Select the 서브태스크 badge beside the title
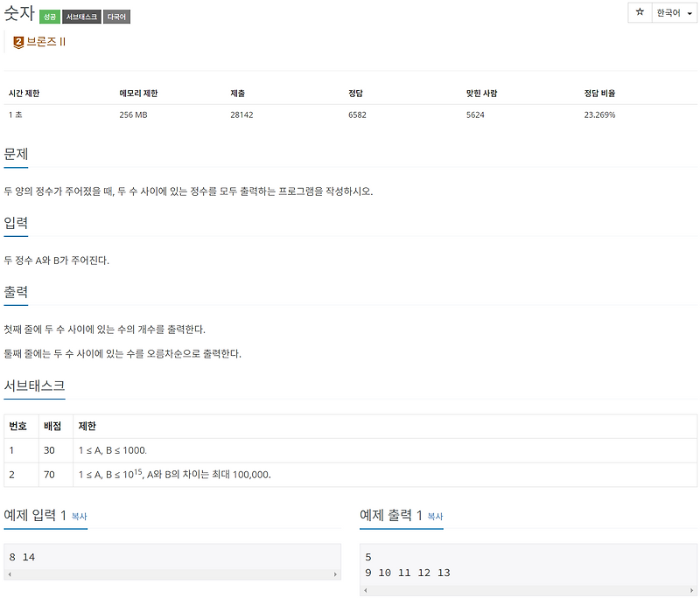This screenshot has width=700, height=598. click(x=81, y=15)
